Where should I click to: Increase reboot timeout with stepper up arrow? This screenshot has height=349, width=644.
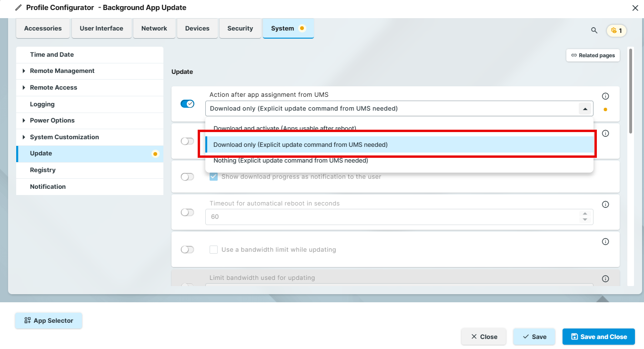(x=584, y=214)
